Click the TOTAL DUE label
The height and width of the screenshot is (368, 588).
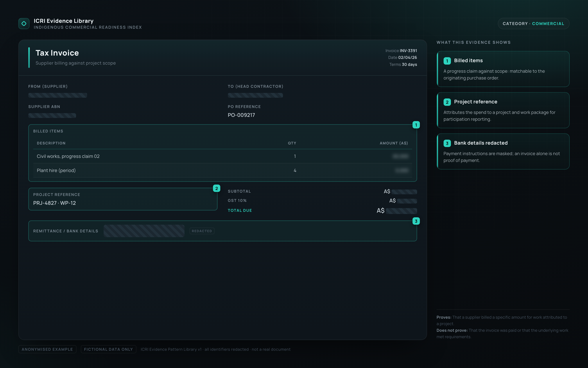click(x=240, y=210)
